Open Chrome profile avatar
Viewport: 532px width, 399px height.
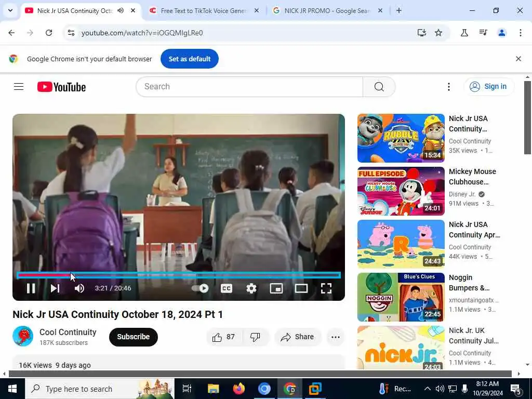(501, 33)
